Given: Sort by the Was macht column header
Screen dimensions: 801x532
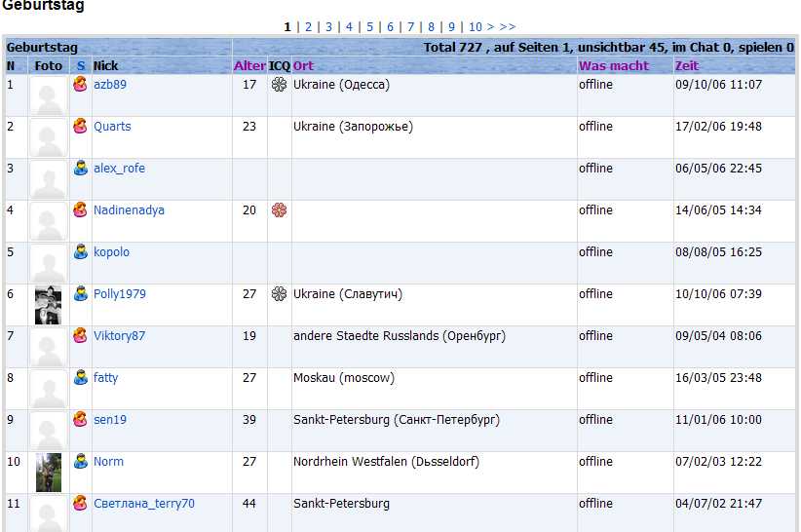Looking at the screenshot, I should tap(613, 66).
